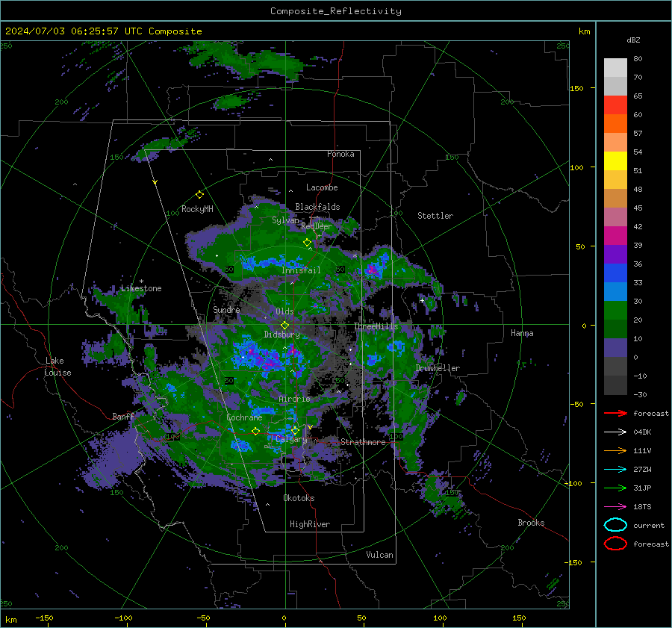Image resolution: width=672 pixels, height=628 pixels.
Task: Click the Olds city label
Action: [284, 311]
